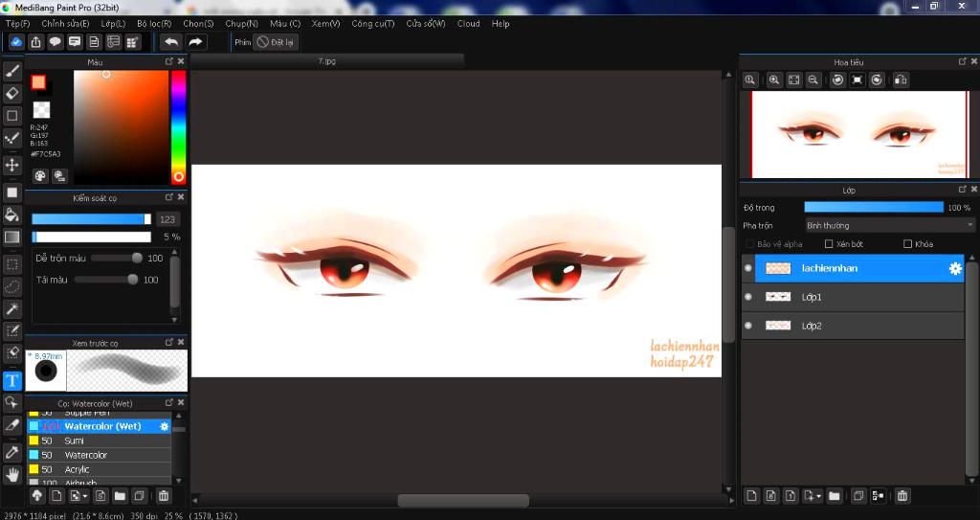Delete the brush with trash icon
The width and height of the screenshot is (980, 520).
(163, 496)
